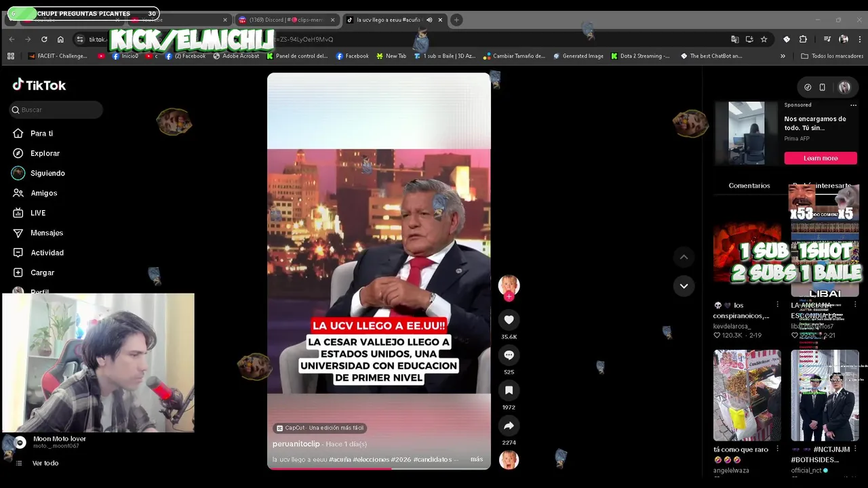Click the Buscar search field

(56, 110)
